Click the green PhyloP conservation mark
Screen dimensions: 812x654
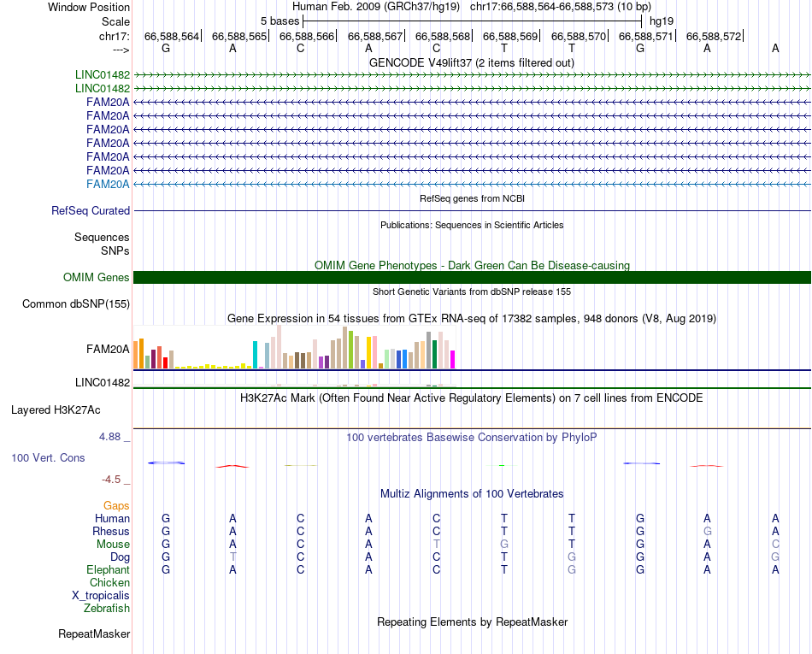coord(501,466)
